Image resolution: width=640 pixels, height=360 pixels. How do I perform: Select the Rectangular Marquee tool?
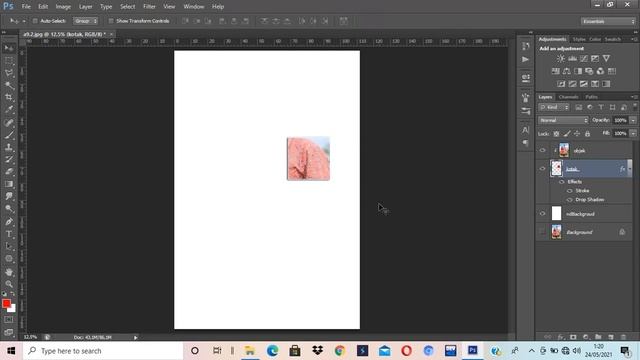pos(9,61)
